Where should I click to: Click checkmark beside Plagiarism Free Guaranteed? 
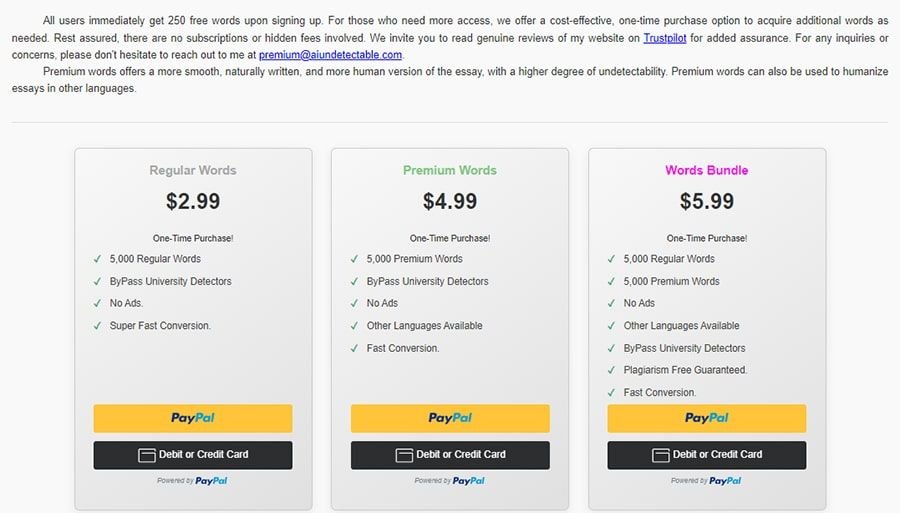tap(612, 370)
